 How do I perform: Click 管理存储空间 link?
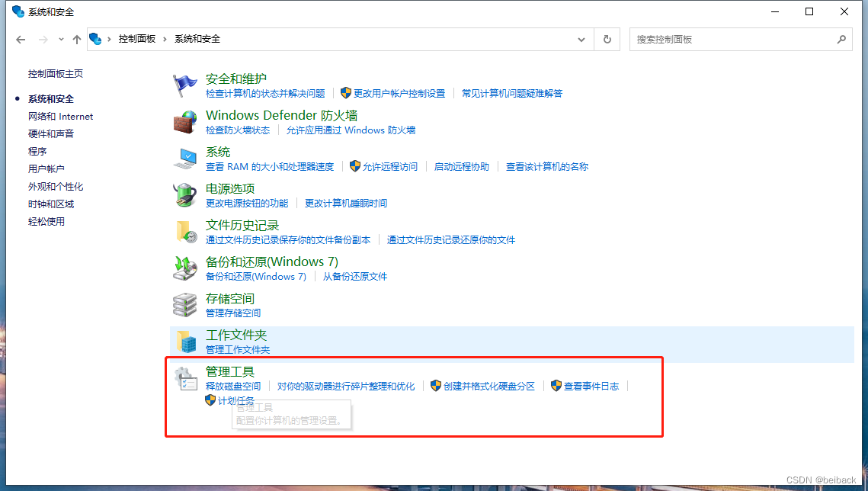tap(233, 313)
